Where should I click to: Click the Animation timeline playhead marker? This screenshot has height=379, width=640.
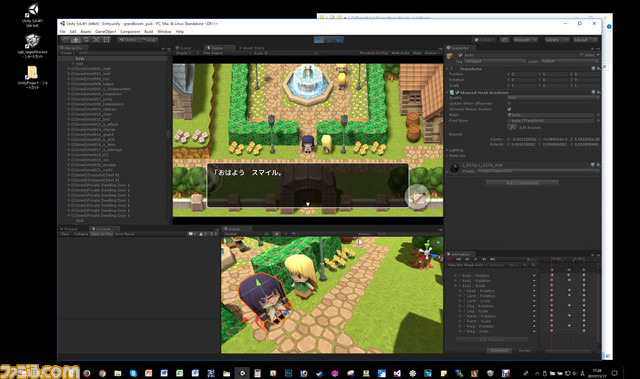[552, 259]
